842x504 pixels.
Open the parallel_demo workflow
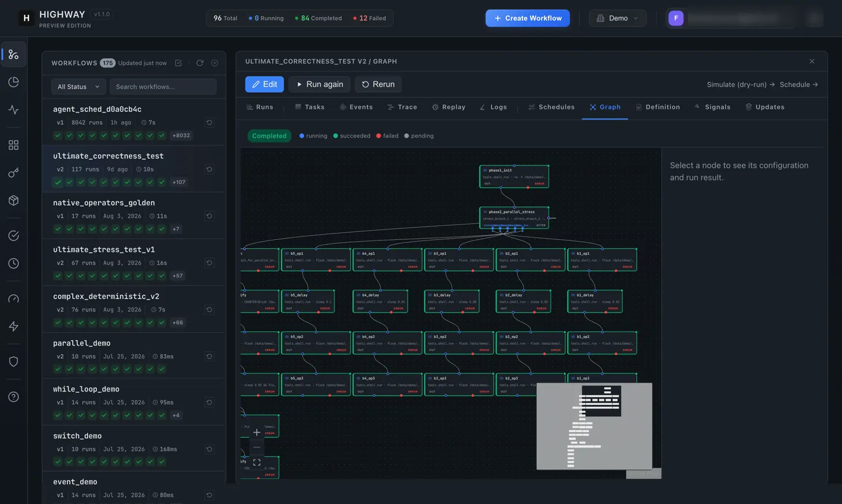coord(134,355)
